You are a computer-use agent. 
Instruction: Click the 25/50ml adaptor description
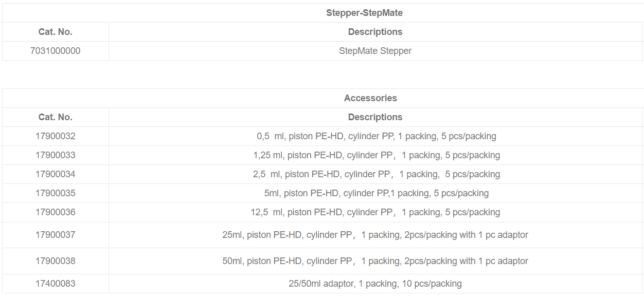point(375,284)
